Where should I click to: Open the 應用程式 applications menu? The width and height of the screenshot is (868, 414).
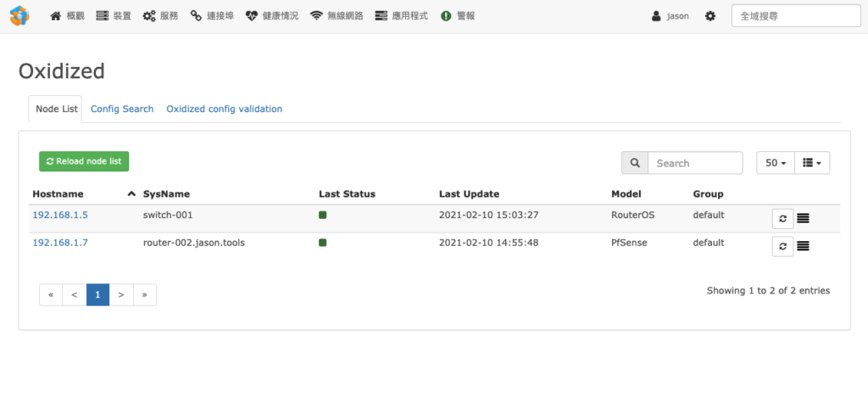point(401,16)
